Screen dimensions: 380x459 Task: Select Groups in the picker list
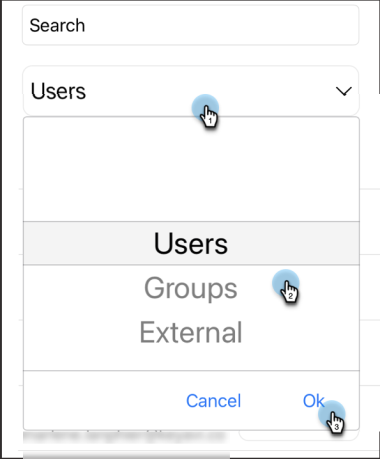point(191,288)
